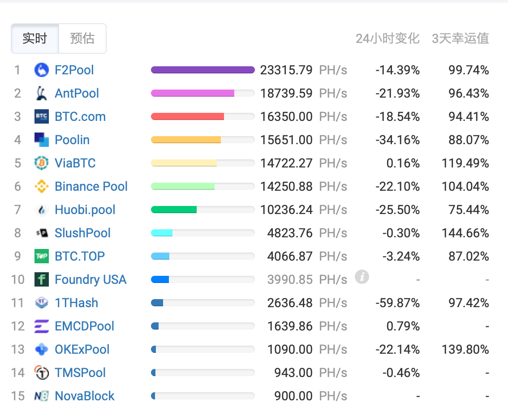
Task: Click the purple F2Pool hashrate bar
Action: coord(202,70)
